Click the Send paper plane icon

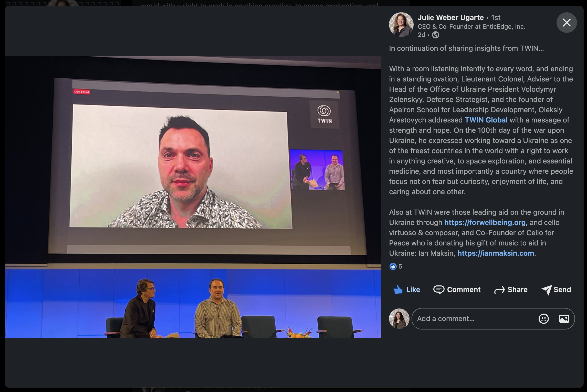point(547,290)
